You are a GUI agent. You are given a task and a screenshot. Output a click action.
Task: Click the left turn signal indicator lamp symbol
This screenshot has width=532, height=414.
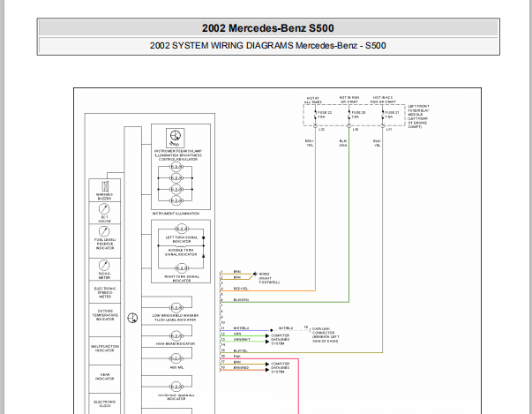pyautogui.click(x=182, y=229)
